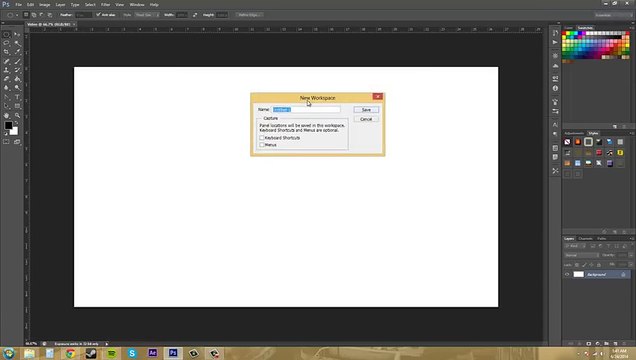
Task: Open the Image menu
Action: point(45,4)
